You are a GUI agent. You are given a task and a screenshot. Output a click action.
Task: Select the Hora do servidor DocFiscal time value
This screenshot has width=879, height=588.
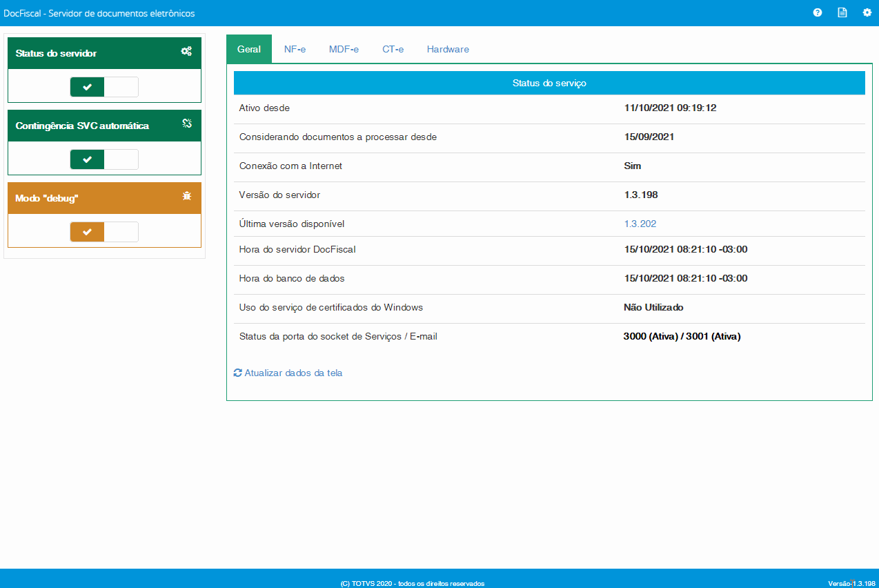[x=686, y=250]
